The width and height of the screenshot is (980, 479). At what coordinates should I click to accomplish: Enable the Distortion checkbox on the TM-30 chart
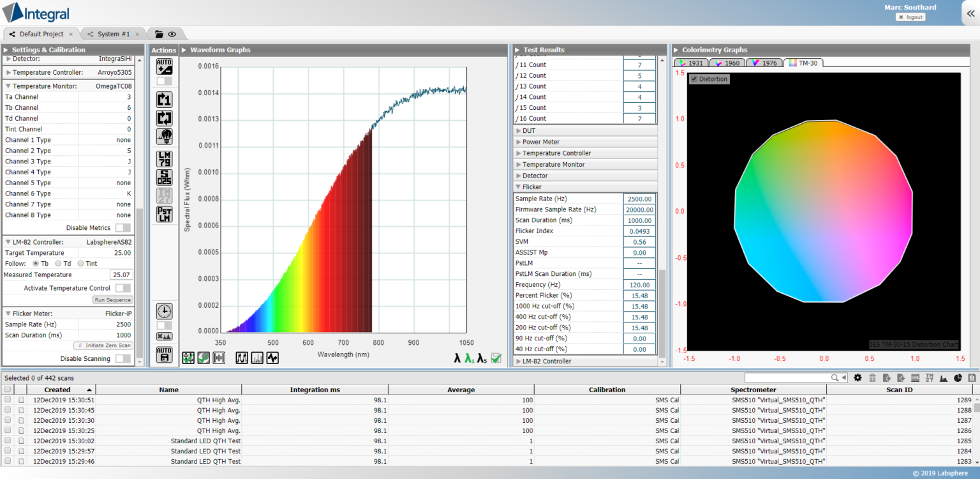[x=695, y=79]
